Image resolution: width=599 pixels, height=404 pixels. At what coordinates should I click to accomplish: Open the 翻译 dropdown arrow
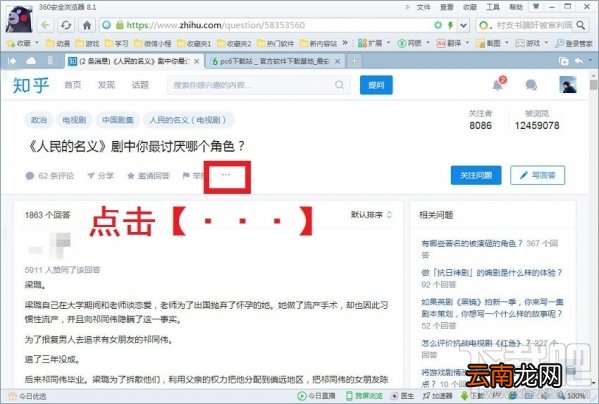click(x=467, y=43)
